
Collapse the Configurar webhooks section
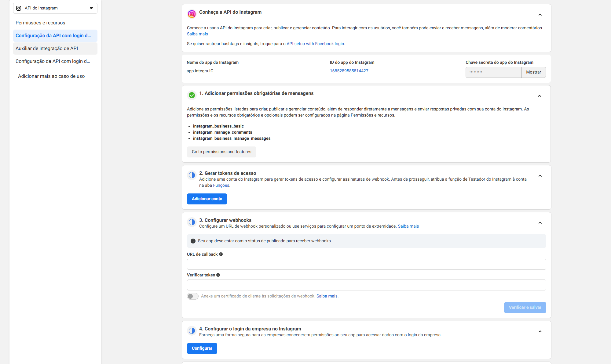pyautogui.click(x=540, y=223)
